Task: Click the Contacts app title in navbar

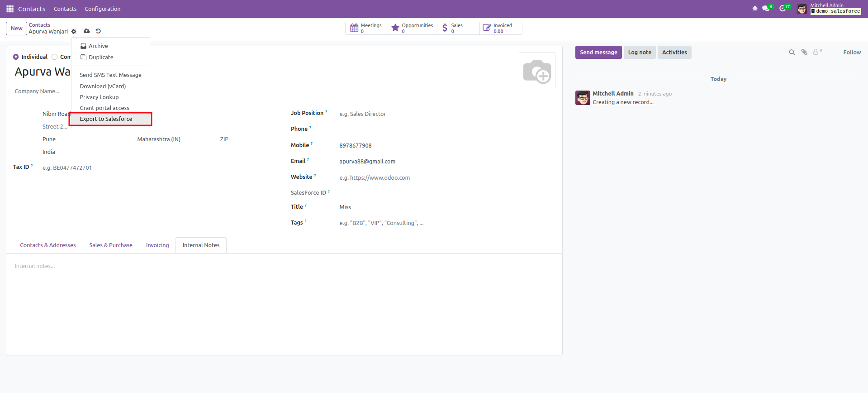Action: pyautogui.click(x=32, y=9)
